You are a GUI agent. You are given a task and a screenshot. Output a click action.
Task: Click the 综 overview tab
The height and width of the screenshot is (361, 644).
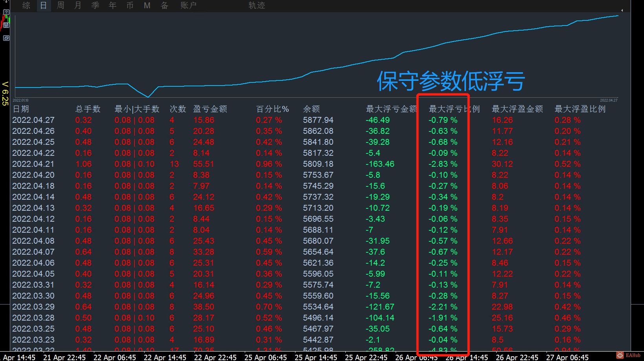[x=26, y=5]
